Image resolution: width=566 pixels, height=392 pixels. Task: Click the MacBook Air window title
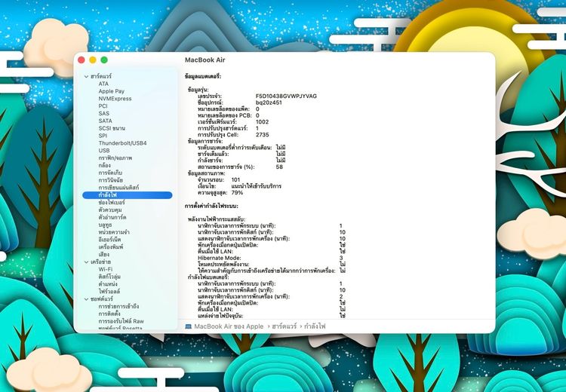(x=205, y=60)
